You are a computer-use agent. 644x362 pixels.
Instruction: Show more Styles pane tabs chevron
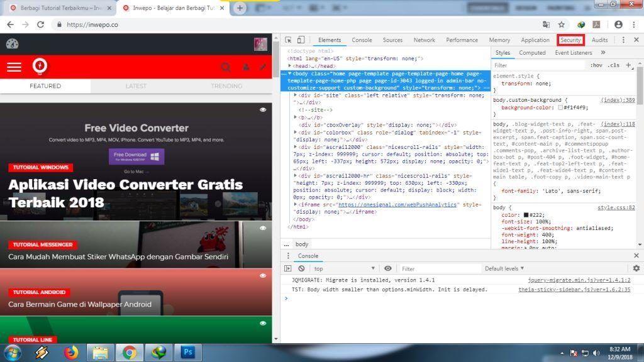(603, 53)
